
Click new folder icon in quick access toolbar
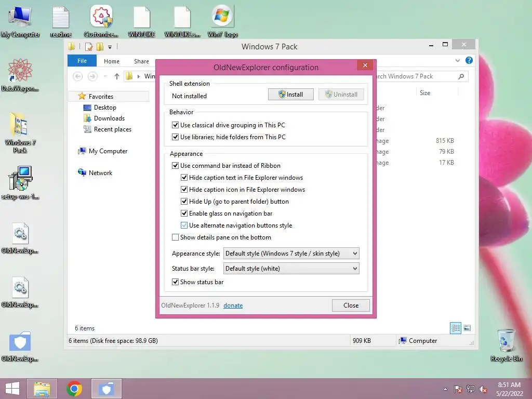tap(100, 47)
